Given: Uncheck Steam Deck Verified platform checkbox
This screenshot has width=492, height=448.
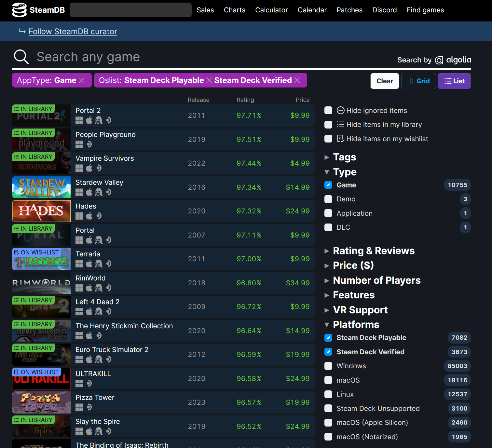Looking at the screenshot, I should (x=328, y=352).
